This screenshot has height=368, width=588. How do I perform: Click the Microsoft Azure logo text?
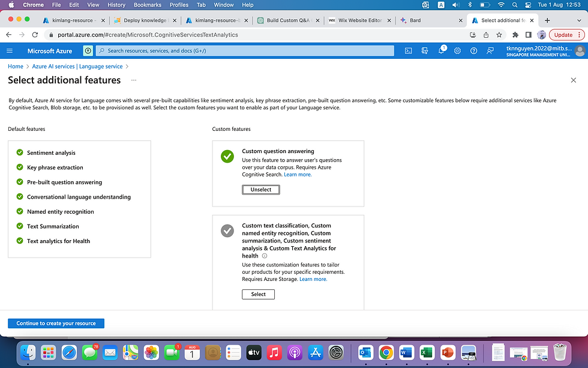pyautogui.click(x=49, y=50)
